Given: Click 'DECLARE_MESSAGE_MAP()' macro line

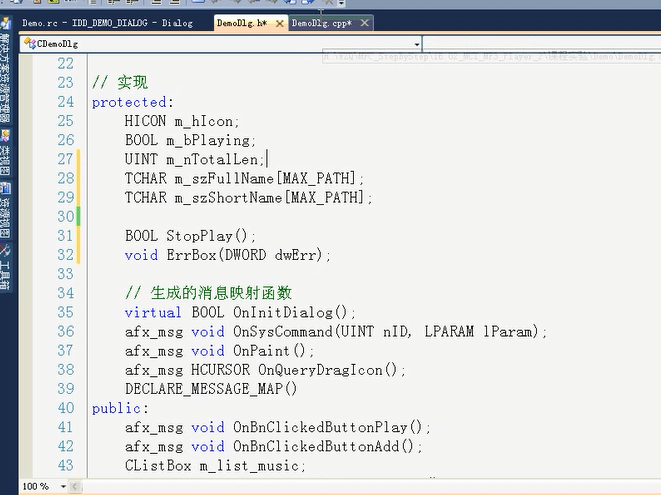Looking at the screenshot, I should coord(211,389).
